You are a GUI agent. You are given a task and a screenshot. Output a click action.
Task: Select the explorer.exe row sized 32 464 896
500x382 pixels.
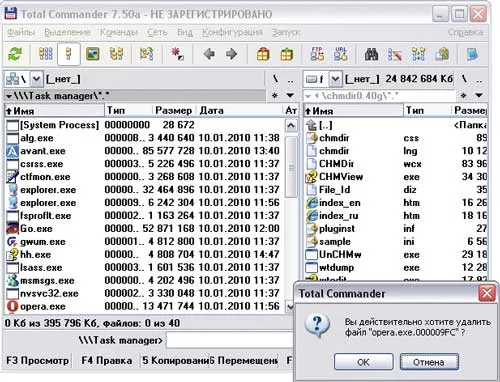[144, 190]
